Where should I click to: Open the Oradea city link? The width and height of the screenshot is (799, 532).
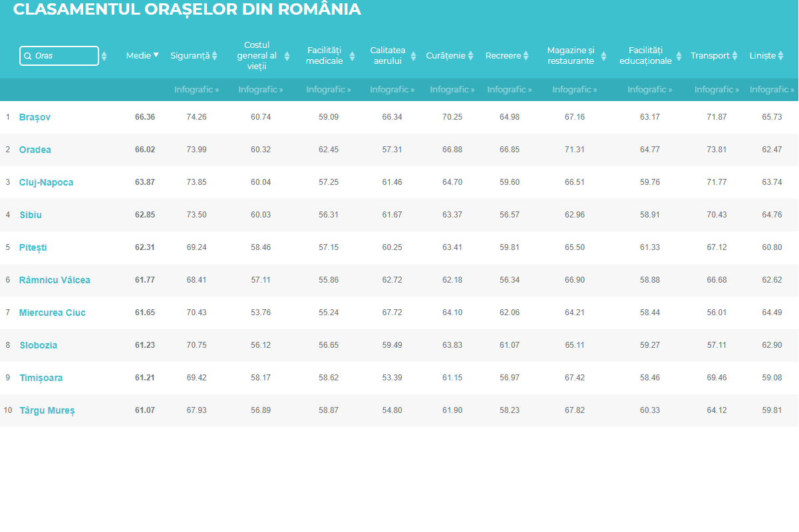35,150
